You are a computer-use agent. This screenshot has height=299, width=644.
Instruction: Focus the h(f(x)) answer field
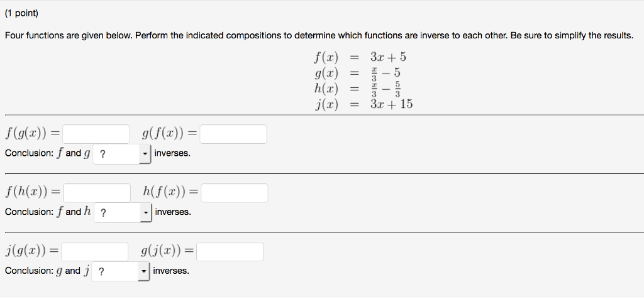[x=235, y=193]
